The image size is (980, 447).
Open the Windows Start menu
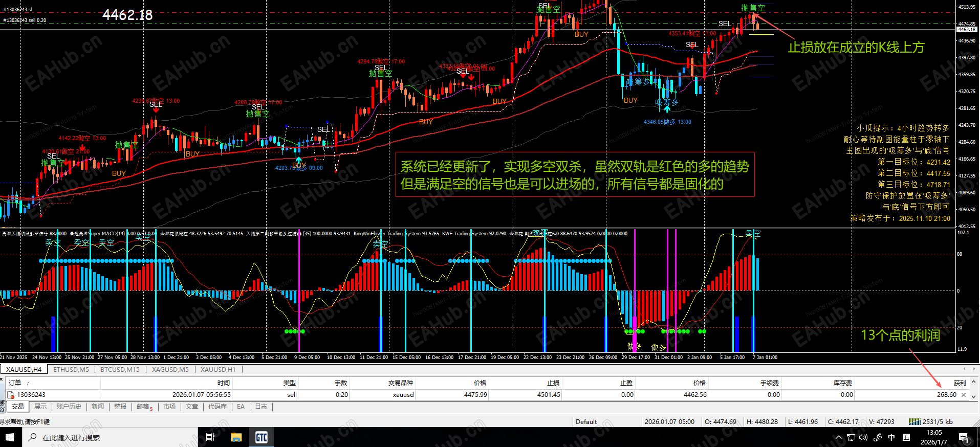(x=10, y=437)
